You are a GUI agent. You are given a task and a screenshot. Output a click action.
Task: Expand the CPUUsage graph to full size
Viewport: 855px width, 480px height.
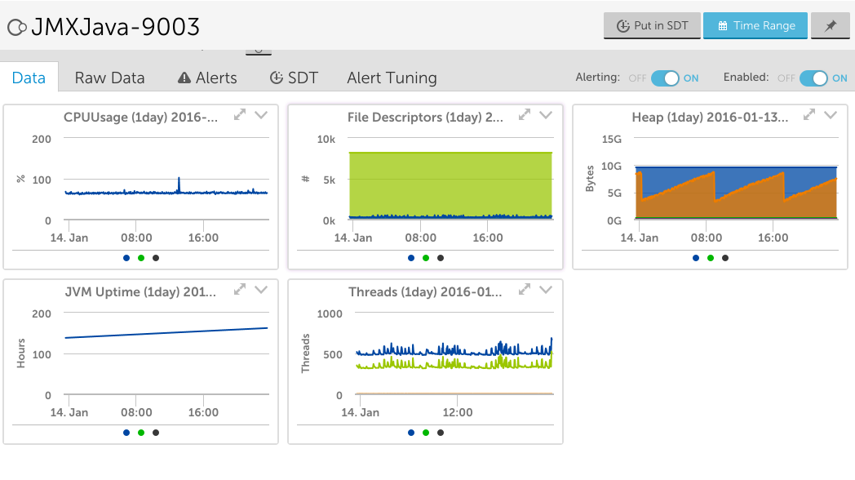[x=240, y=115]
